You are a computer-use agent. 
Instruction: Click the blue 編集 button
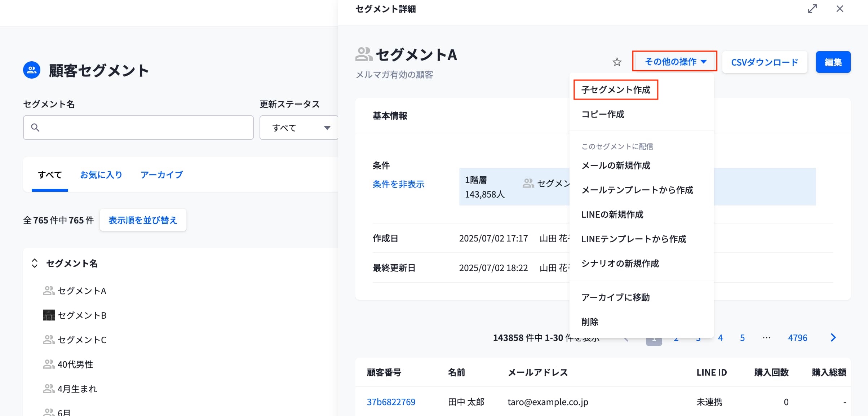click(833, 62)
